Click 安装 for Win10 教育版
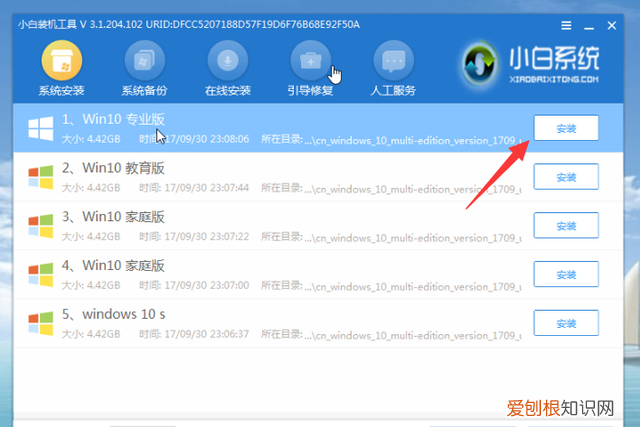 (566, 177)
